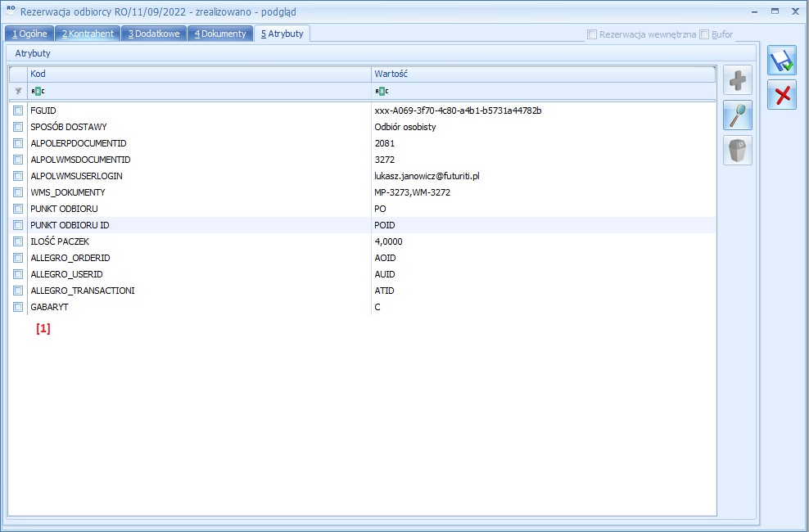Click the filter type icon under Wartość
Screen dimensions: 809x532
tap(382, 92)
